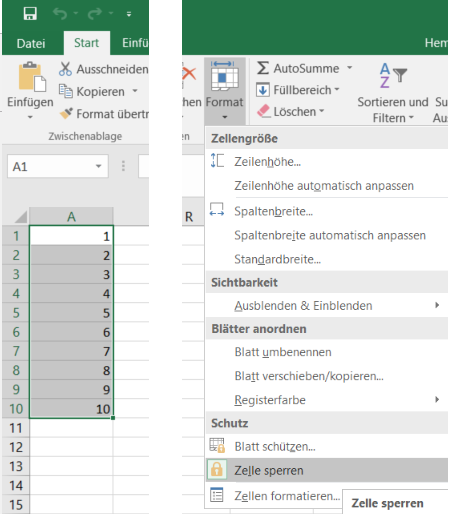
Task: Open the Kopieren dropdown arrow
Action: [x=135, y=91]
